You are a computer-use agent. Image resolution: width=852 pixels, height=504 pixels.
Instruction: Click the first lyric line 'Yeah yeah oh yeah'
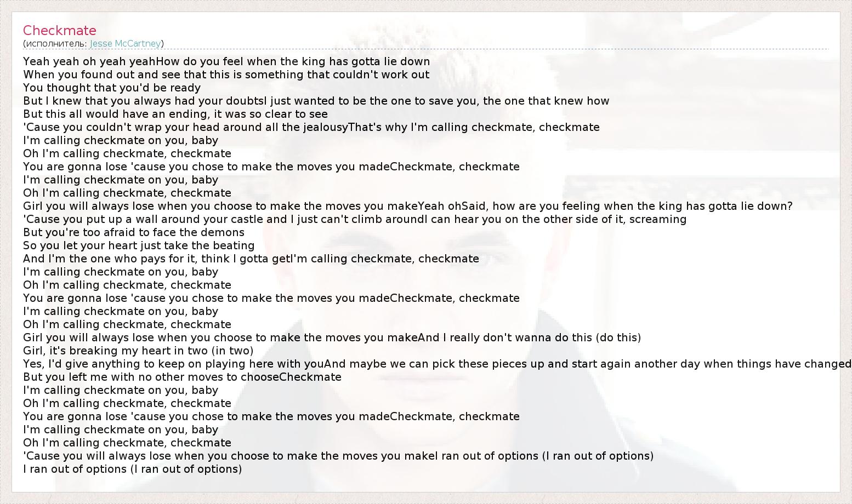click(226, 61)
